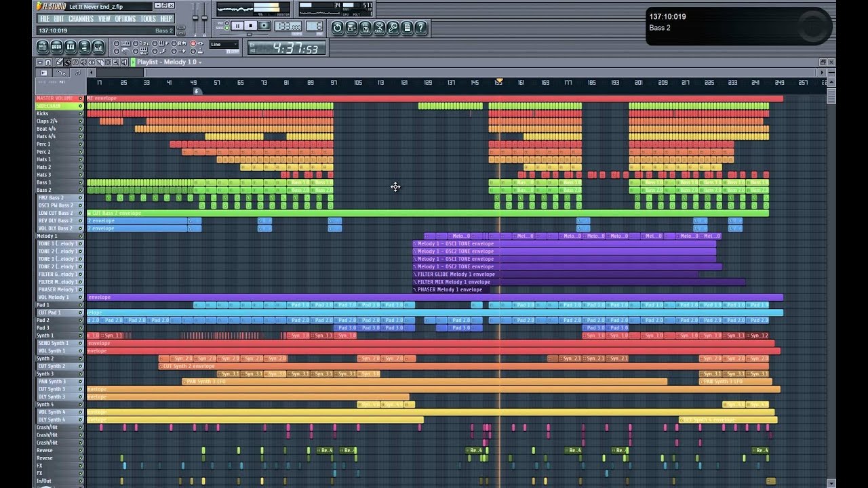Select the mute tool in playlist toolbar
Image resolution: width=868 pixels, height=488 pixels.
pos(83,62)
